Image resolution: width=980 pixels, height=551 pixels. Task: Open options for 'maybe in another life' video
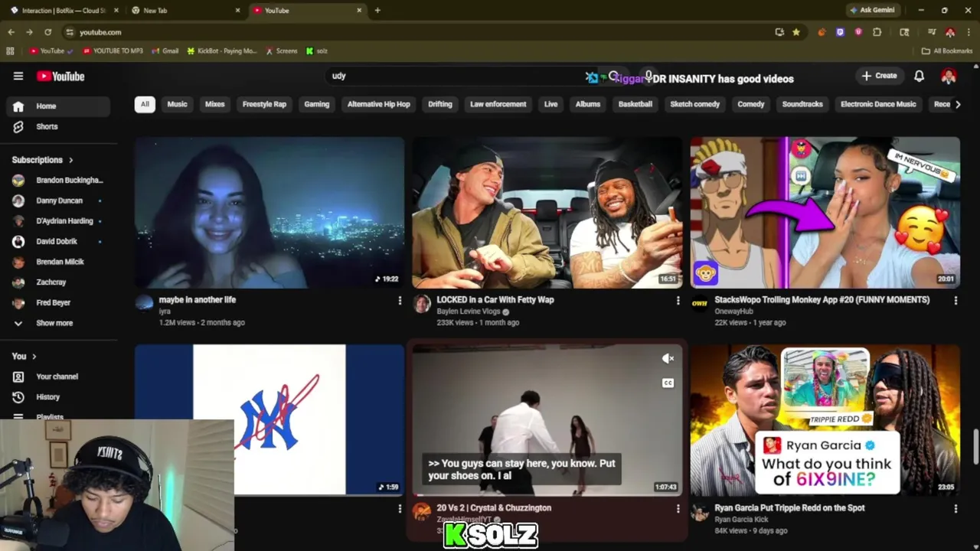pos(400,301)
